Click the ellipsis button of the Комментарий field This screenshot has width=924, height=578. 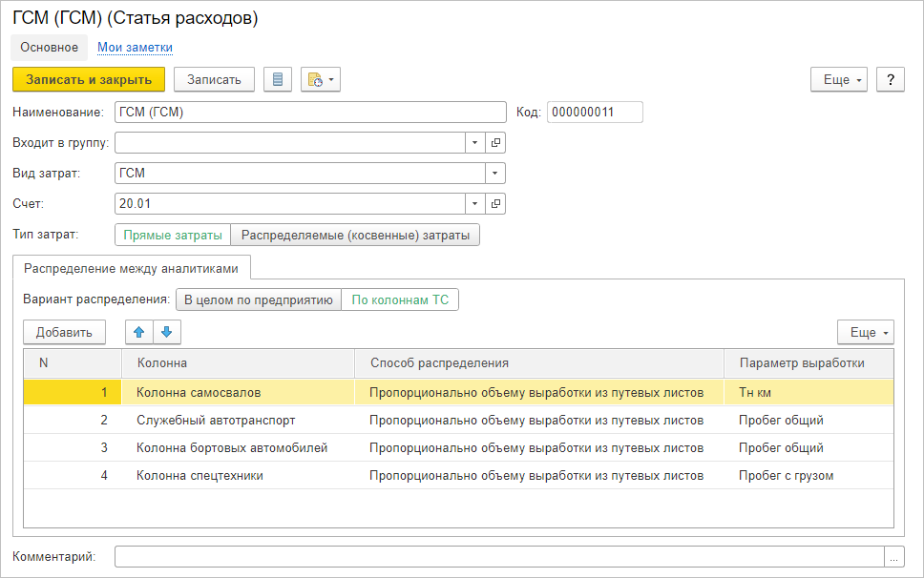(x=894, y=557)
